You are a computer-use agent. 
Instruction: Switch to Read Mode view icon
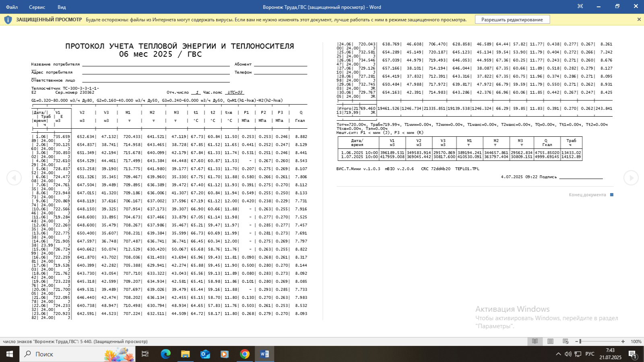point(535,341)
